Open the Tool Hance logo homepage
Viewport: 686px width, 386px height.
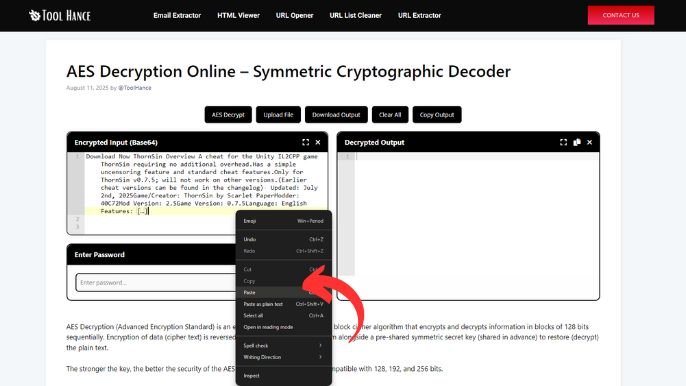(60, 16)
